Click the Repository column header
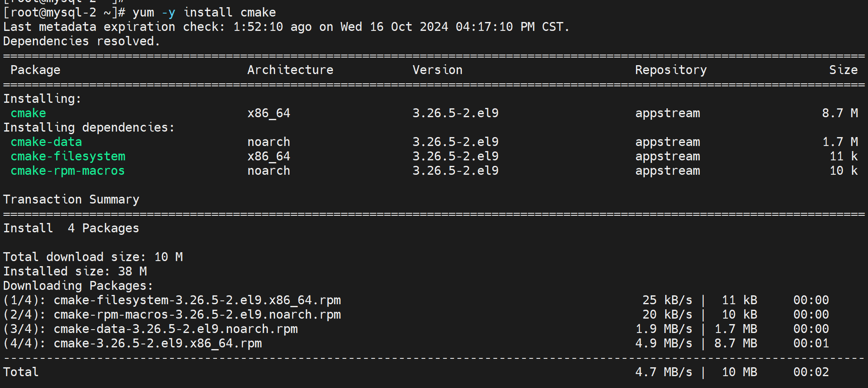This screenshot has width=868, height=388. pyautogui.click(x=670, y=70)
